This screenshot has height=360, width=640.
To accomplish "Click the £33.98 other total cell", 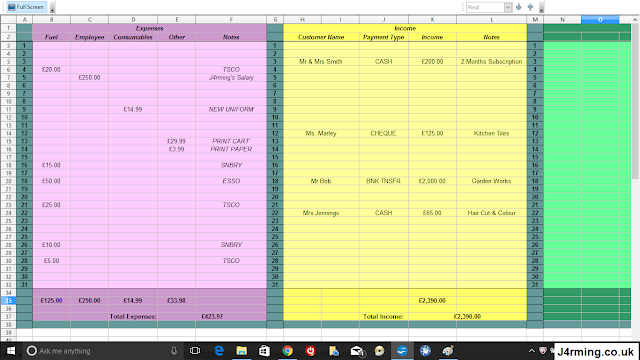I will click(176, 300).
